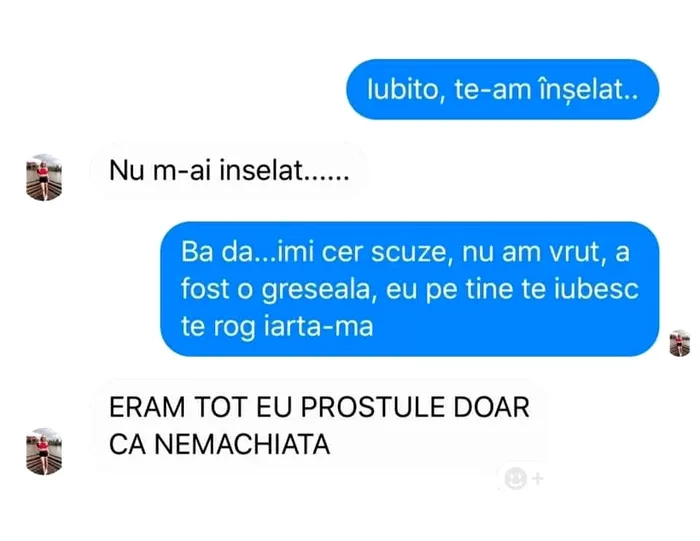
Task: Open the emoji reaction picker smiley
Action: 515,479
